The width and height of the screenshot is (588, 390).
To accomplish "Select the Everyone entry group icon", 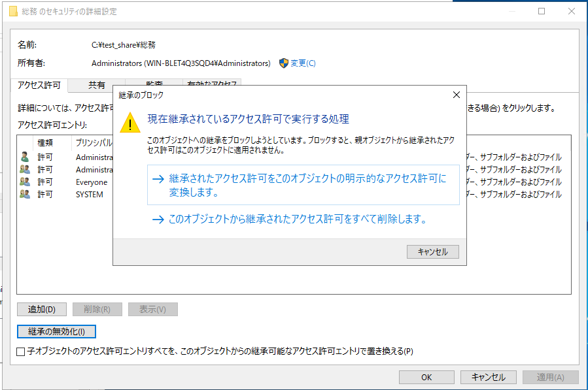I will click(x=25, y=182).
